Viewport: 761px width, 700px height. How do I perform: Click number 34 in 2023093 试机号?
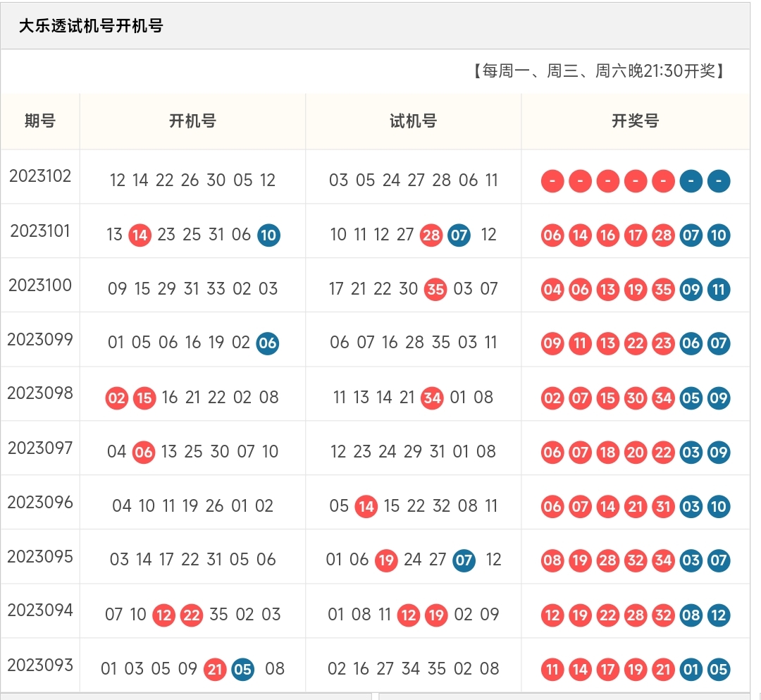pyautogui.click(x=411, y=668)
